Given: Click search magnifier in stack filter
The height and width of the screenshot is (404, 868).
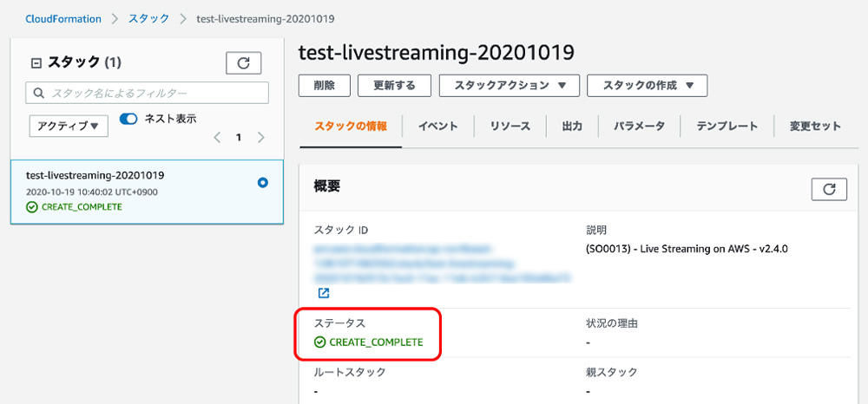Looking at the screenshot, I should click(39, 94).
